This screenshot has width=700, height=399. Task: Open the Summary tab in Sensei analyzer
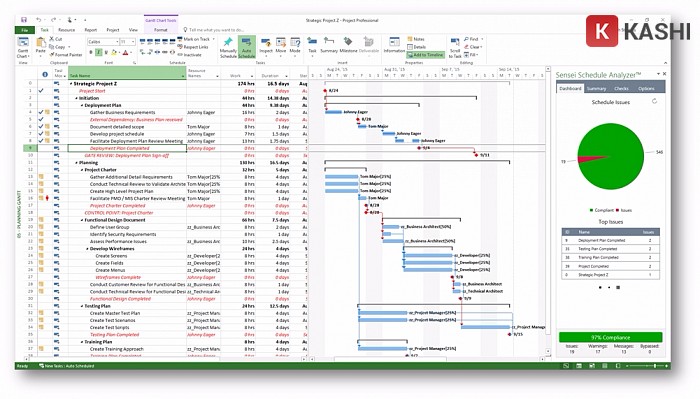point(596,88)
